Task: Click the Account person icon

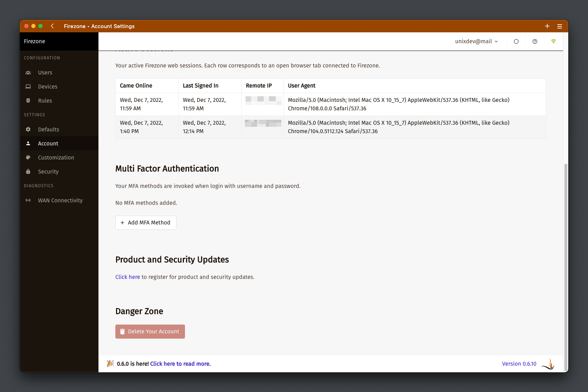Action: 28,144
